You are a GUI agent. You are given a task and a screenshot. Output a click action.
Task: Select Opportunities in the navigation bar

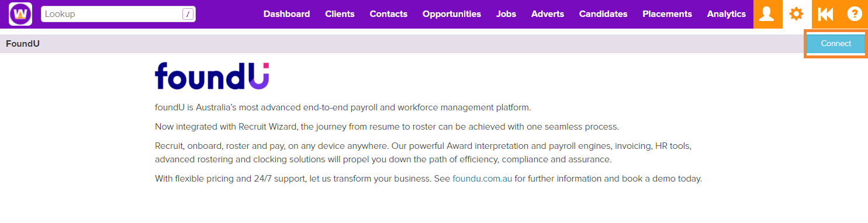pyautogui.click(x=452, y=14)
